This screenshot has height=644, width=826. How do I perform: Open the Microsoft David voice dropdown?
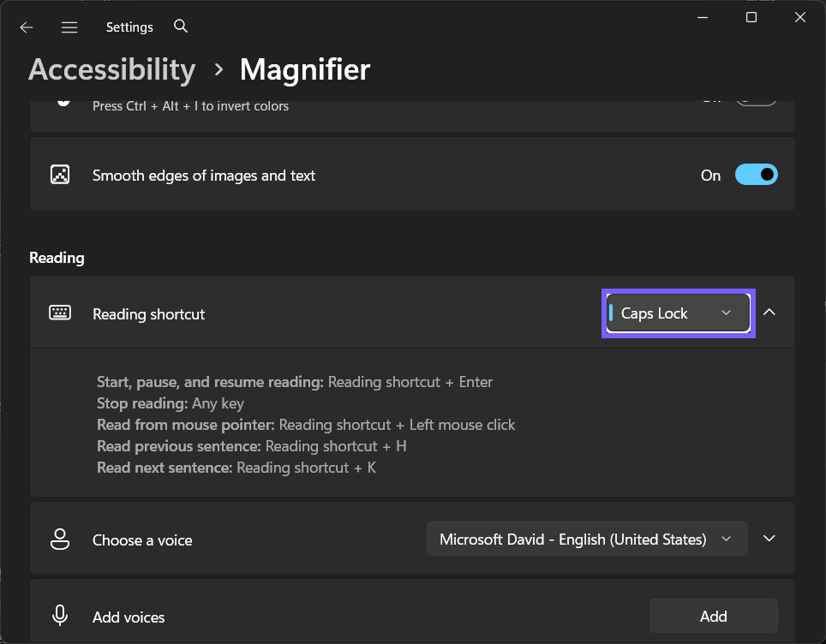tap(587, 539)
